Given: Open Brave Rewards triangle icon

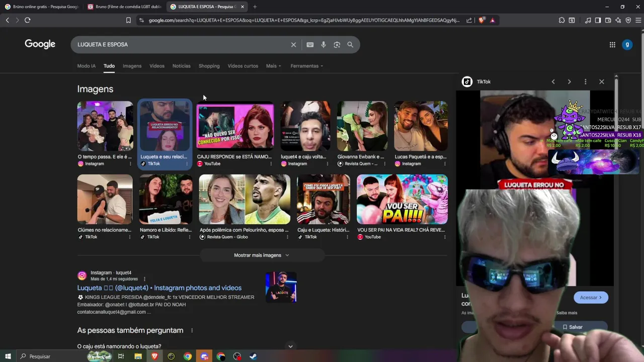Looking at the screenshot, I should (492, 20).
